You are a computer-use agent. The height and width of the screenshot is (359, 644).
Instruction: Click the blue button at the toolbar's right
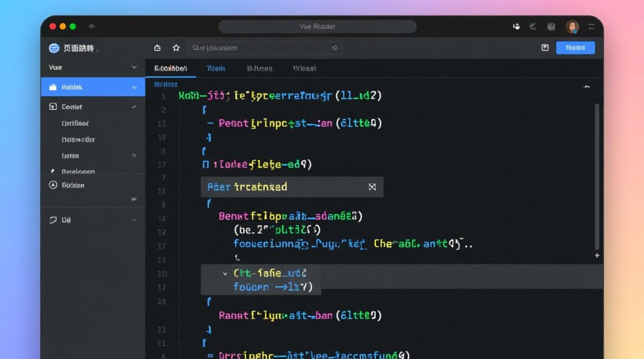pyautogui.click(x=575, y=47)
